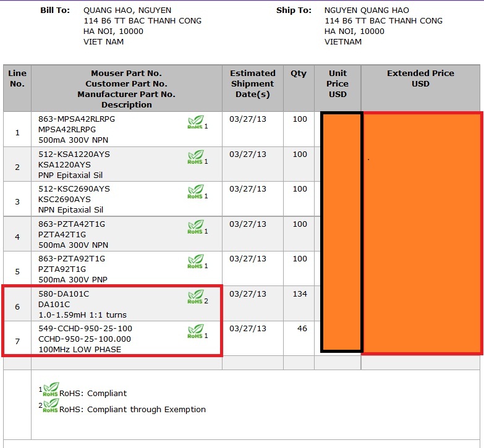Select part number 549-CCHD-950-25-100

(x=85, y=328)
